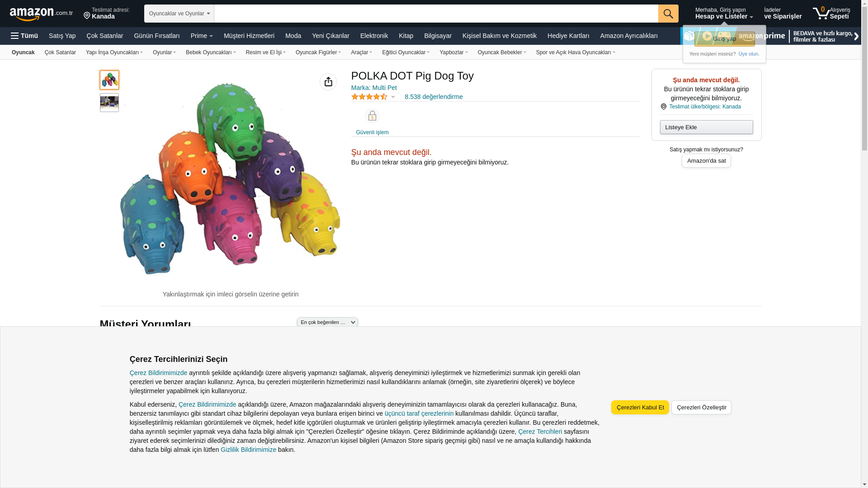868x488 pixels.
Task: Open the Tümü hamburger menu
Action: click(24, 36)
